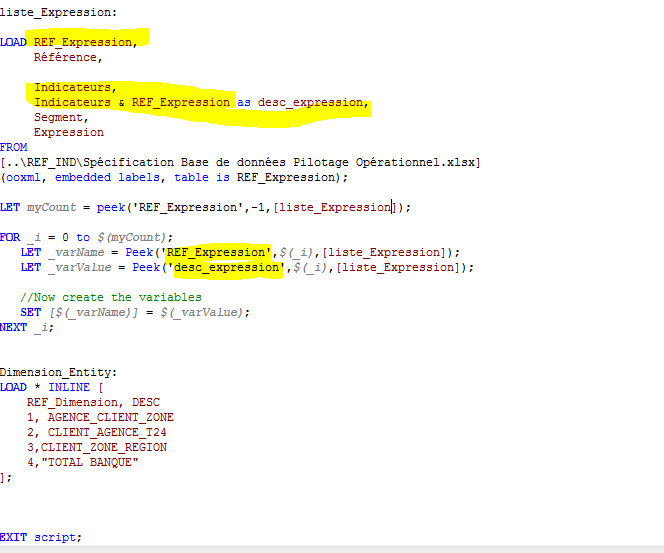Click embedded labels in format spec
The width and height of the screenshot is (664, 553).
pyautogui.click(x=108, y=177)
